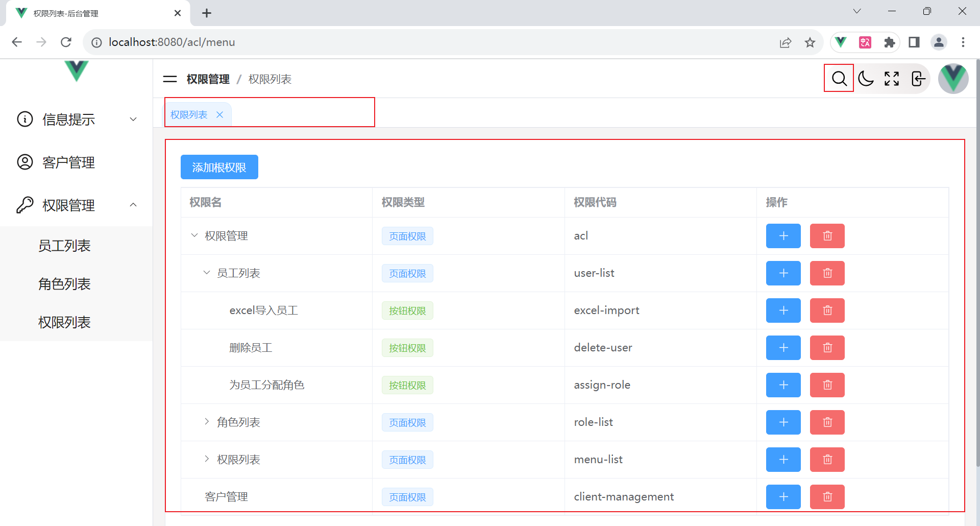Open the search icon in header

tap(839, 79)
